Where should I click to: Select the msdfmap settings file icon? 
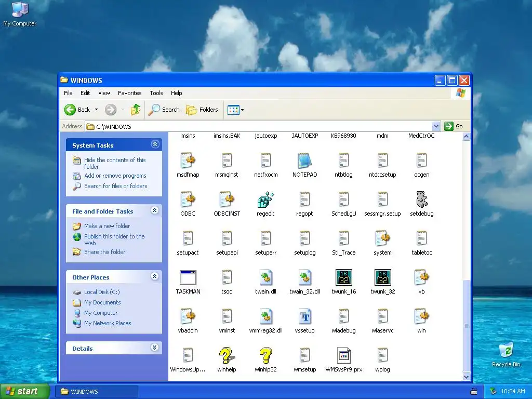[188, 161]
